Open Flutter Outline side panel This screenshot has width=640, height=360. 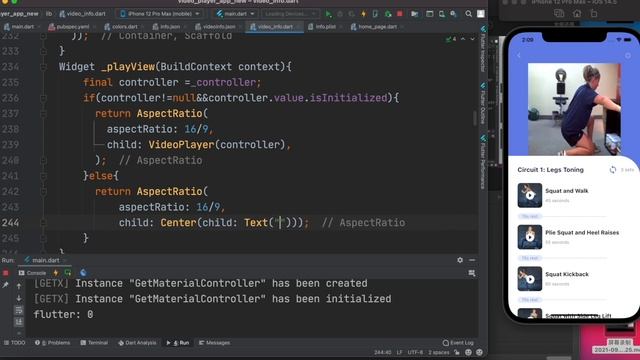(483, 104)
